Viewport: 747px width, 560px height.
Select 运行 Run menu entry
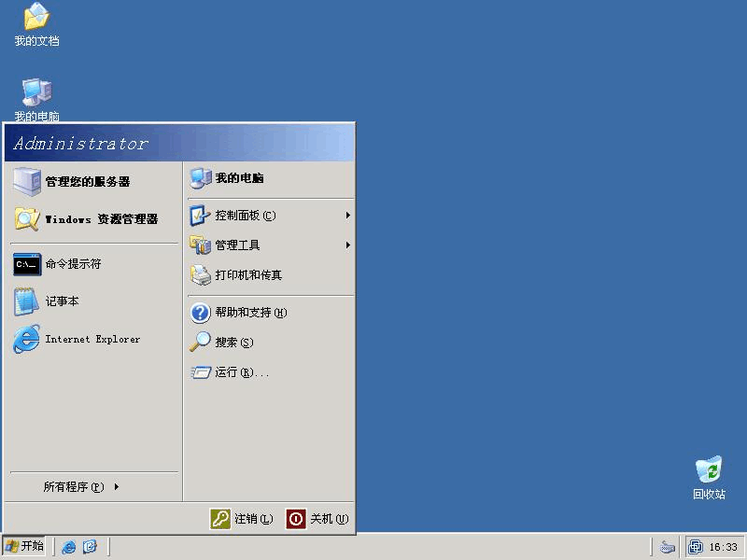241,372
